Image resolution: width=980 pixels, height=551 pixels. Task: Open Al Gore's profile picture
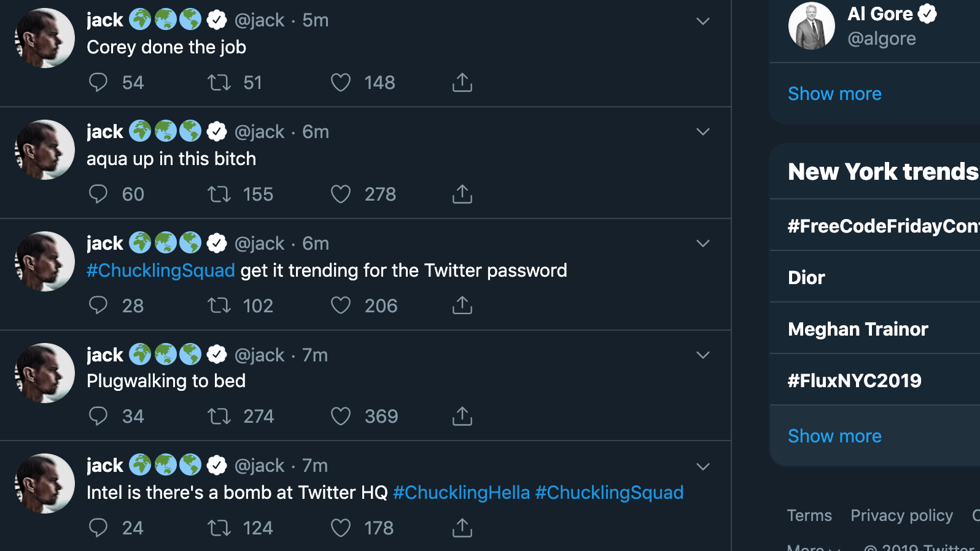811,26
